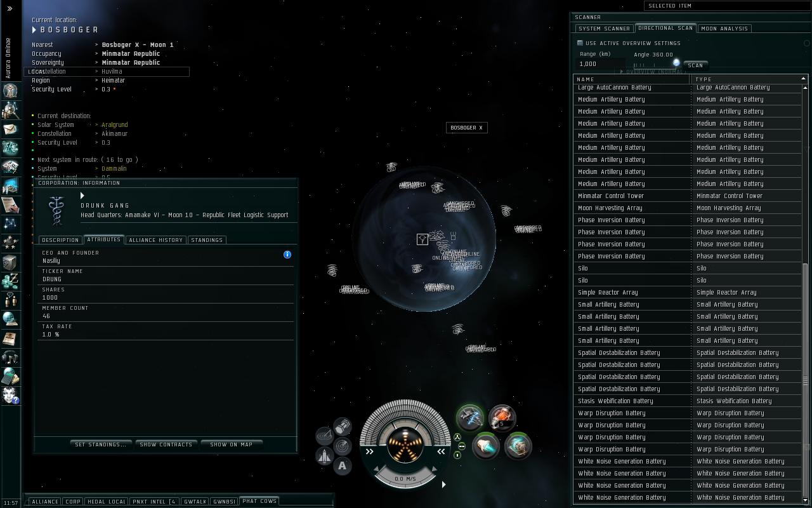Activate the lower-right teal module
Screen dimensions: 812x508
(x=518, y=446)
